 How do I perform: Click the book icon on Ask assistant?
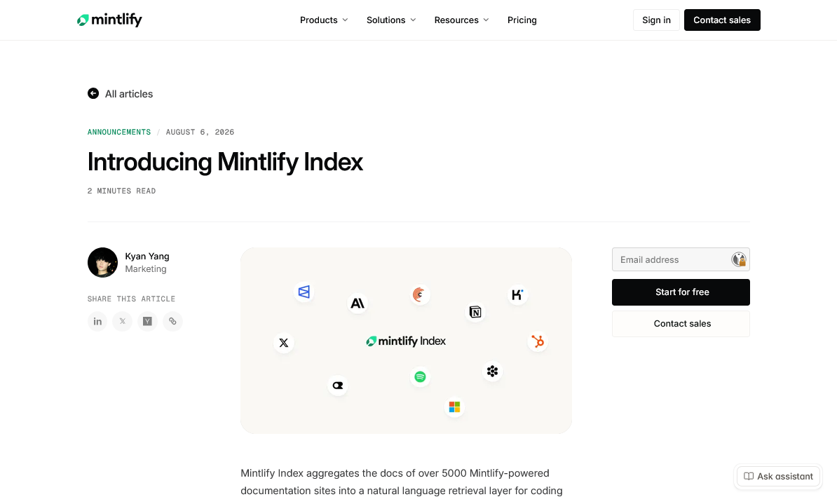(749, 476)
